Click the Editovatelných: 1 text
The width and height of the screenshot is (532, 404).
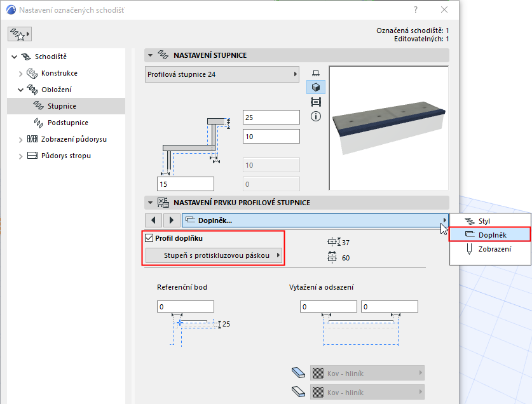click(421, 39)
